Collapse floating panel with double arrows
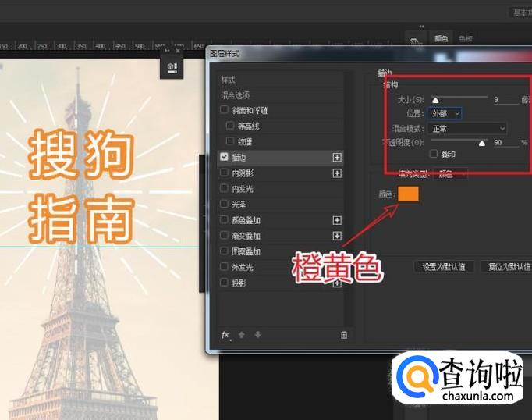 pos(167,51)
